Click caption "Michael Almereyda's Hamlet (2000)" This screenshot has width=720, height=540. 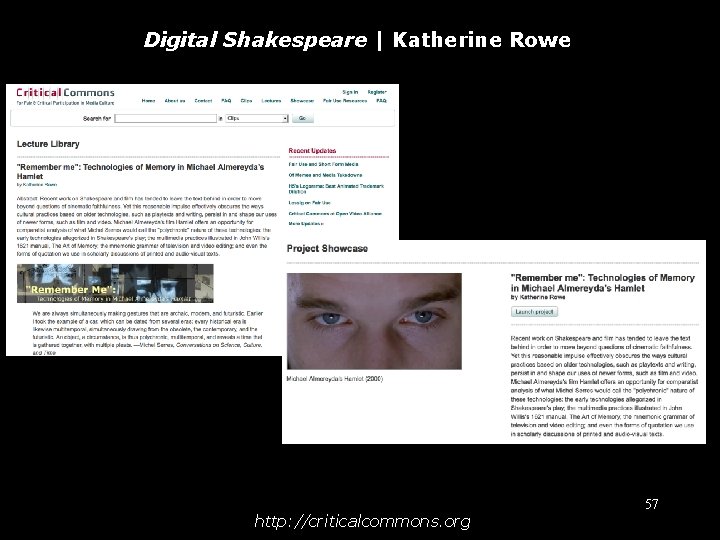(x=335, y=379)
